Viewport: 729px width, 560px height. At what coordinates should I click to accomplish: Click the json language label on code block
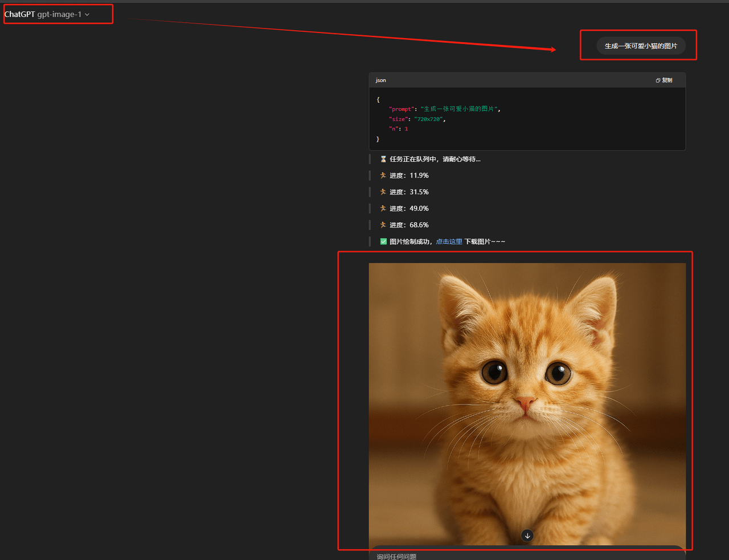click(x=380, y=80)
